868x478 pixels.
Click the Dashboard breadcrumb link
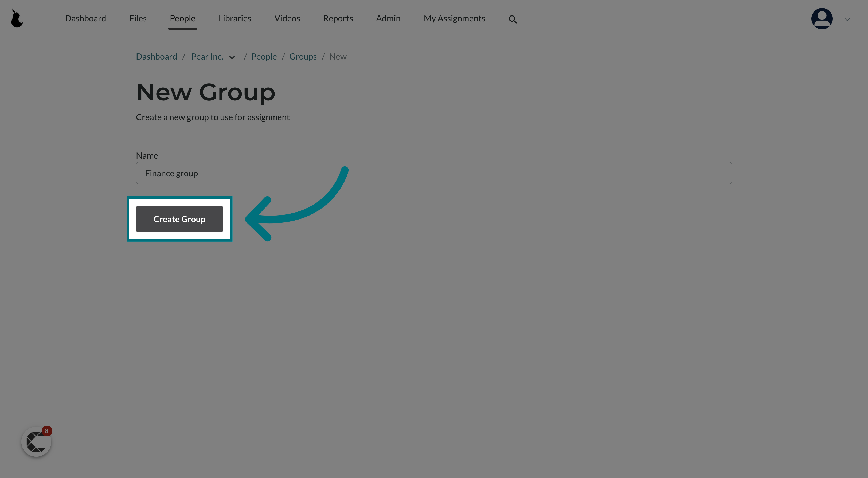(157, 56)
